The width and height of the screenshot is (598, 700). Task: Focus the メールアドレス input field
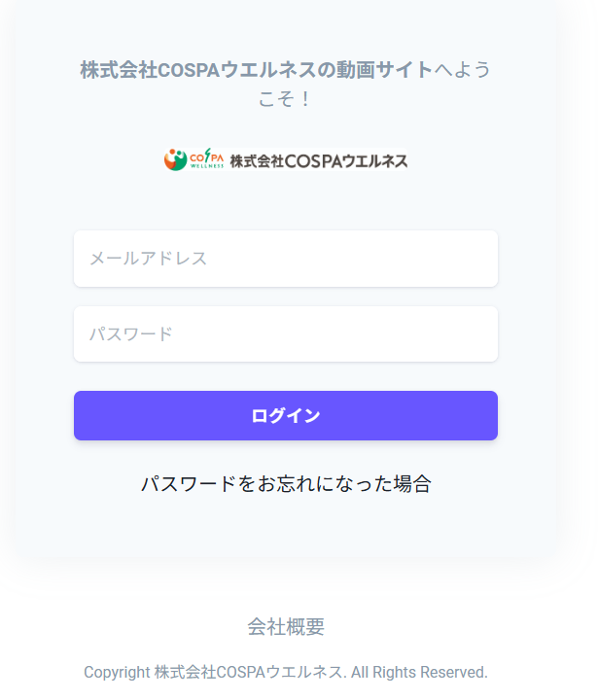(286, 259)
